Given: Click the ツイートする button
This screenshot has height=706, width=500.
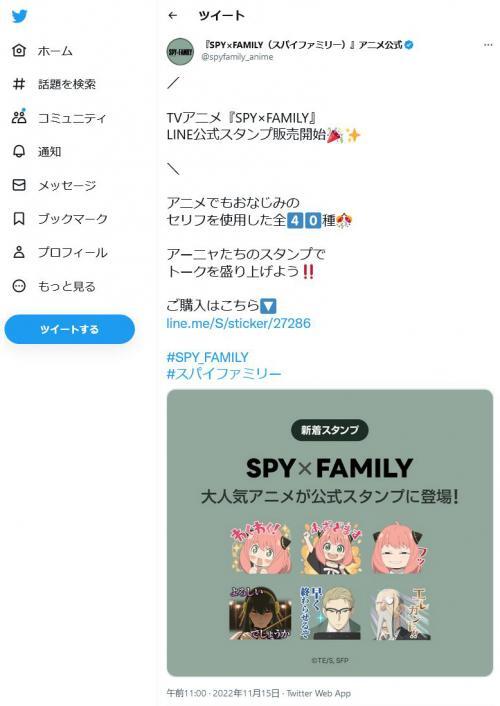Looking at the screenshot, I should 69,329.
